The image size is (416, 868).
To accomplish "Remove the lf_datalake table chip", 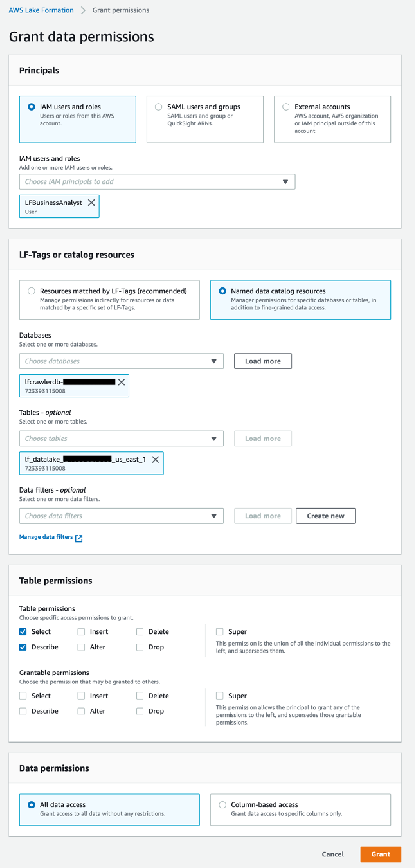I will [x=155, y=460].
